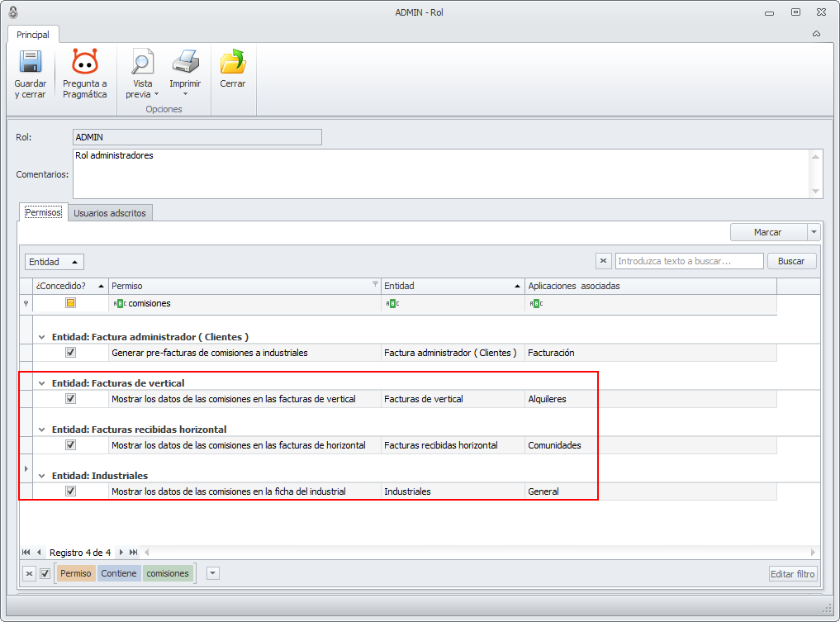The width and height of the screenshot is (840, 622).
Task: Click the Cerrar folder icon
Action: (232, 62)
